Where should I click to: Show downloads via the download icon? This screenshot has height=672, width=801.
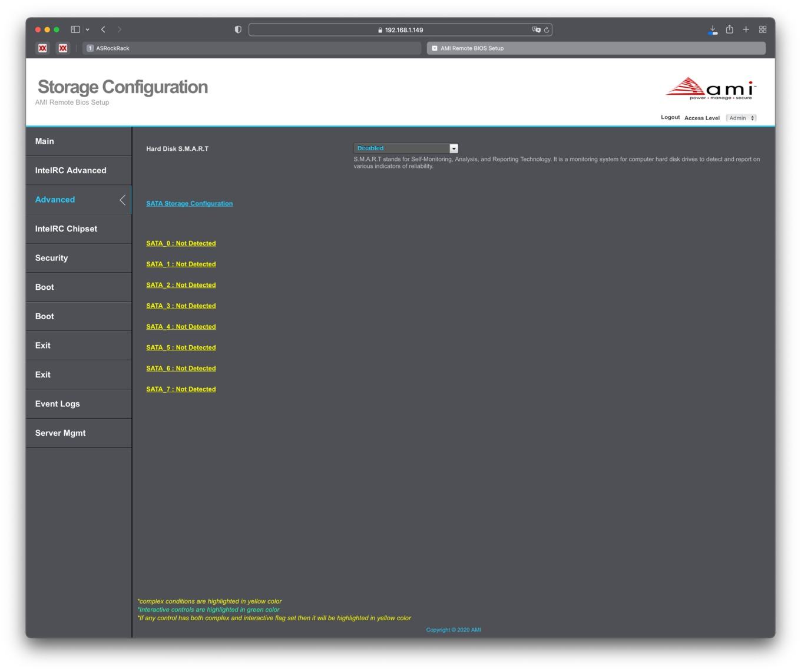pyautogui.click(x=713, y=29)
